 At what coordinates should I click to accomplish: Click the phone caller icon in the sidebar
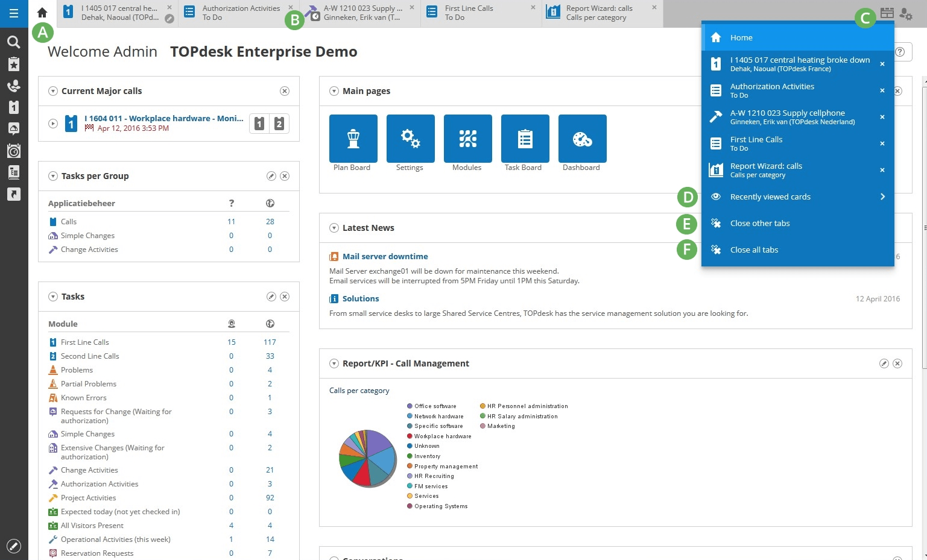point(13,86)
